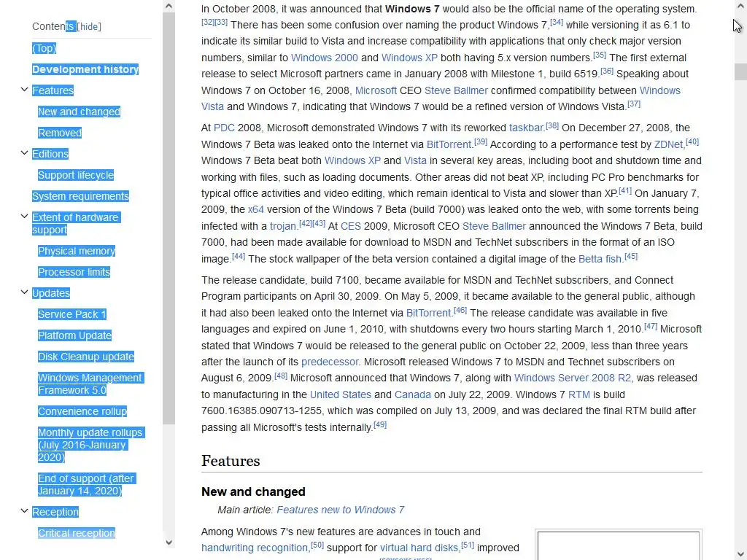Open Windows Server 2008 R2 link
The image size is (747, 560).
pos(573,378)
